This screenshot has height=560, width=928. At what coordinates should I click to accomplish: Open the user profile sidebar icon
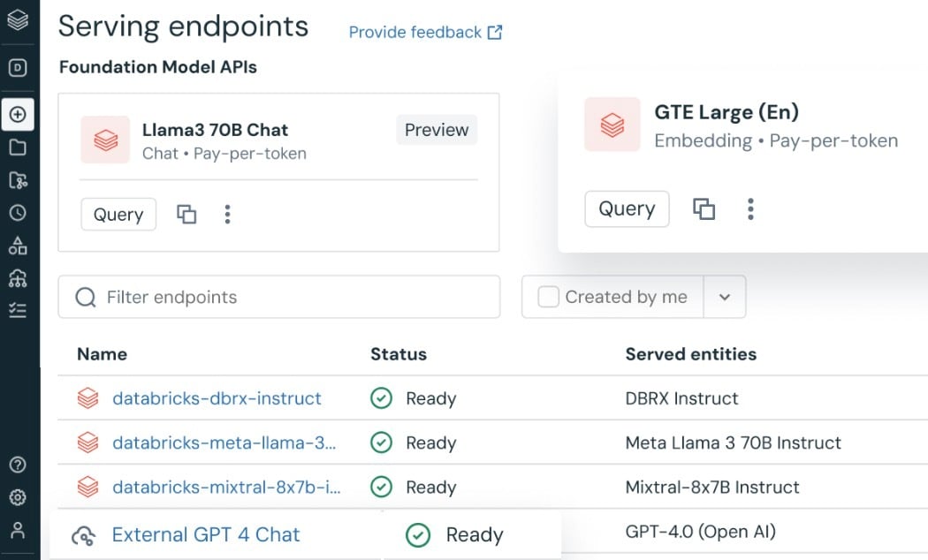(18, 530)
